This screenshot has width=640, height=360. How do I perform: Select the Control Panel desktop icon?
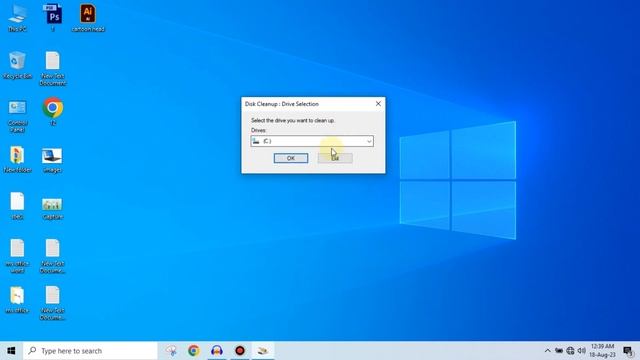[18, 116]
